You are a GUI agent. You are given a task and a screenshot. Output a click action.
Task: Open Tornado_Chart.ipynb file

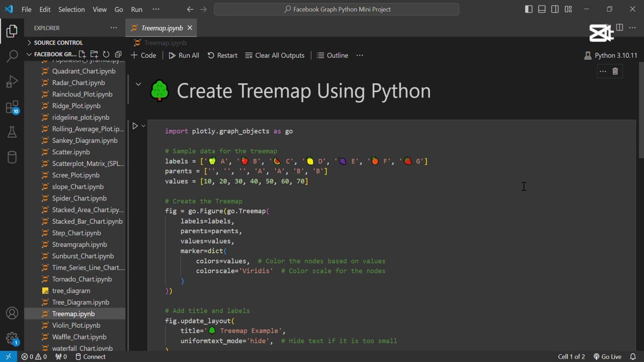tap(82, 279)
